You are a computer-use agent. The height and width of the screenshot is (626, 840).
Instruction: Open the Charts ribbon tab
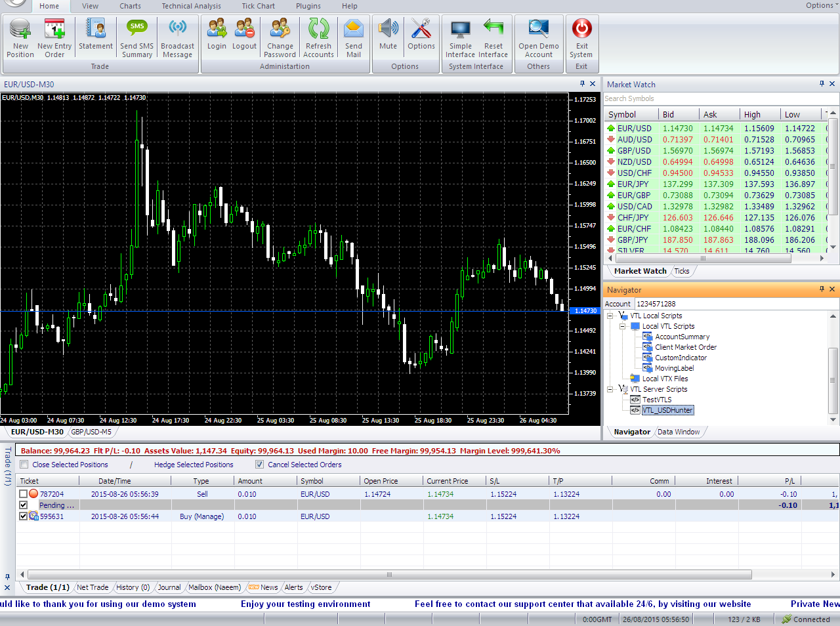130,6
